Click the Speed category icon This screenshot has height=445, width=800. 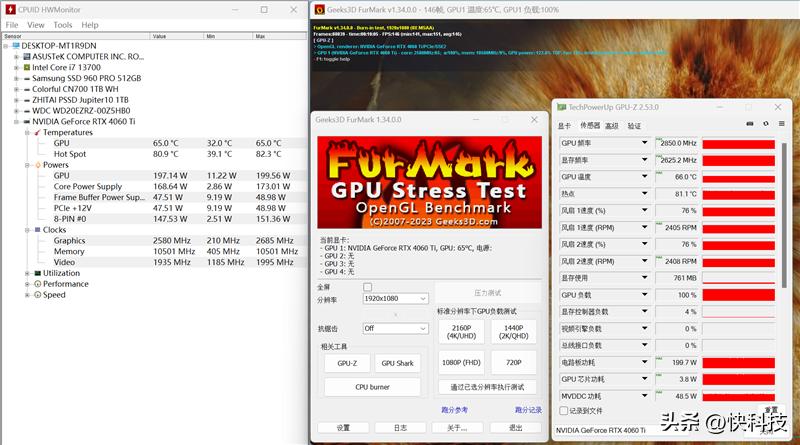[38, 295]
